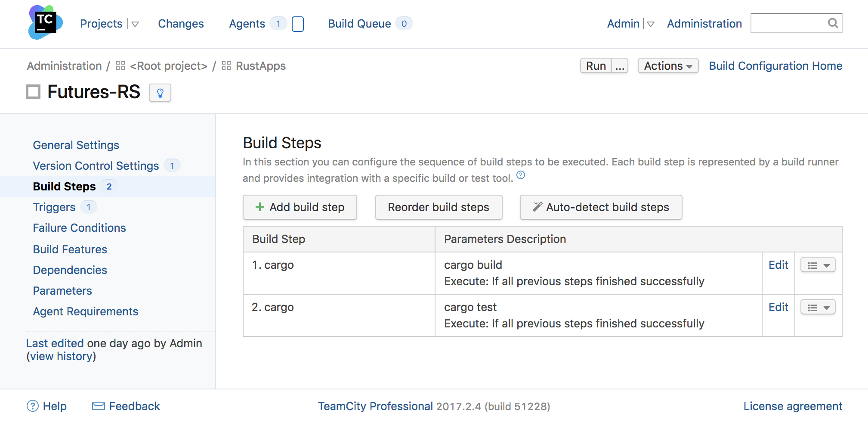Click the TeamCity logo icon
Screen dimensions: 868x442
click(x=45, y=22)
